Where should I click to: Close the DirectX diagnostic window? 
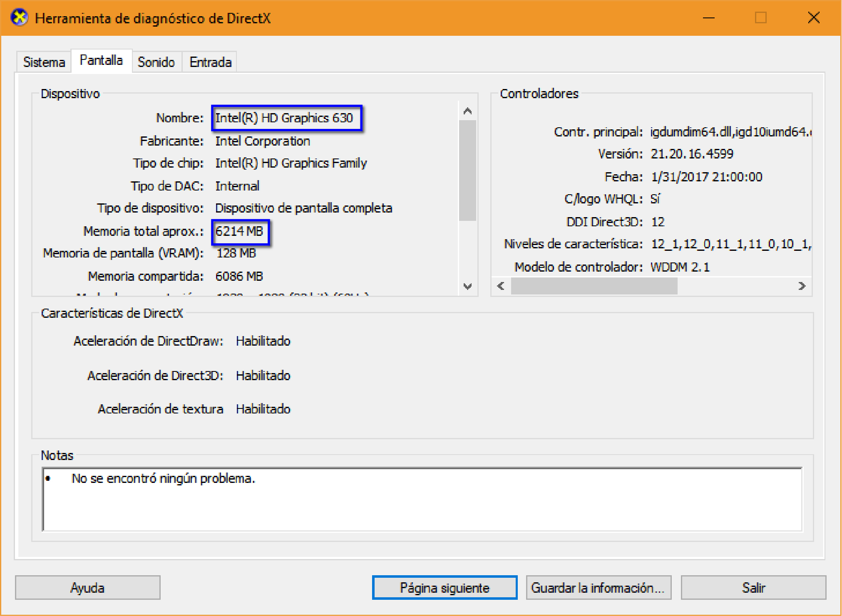coord(813,18)
